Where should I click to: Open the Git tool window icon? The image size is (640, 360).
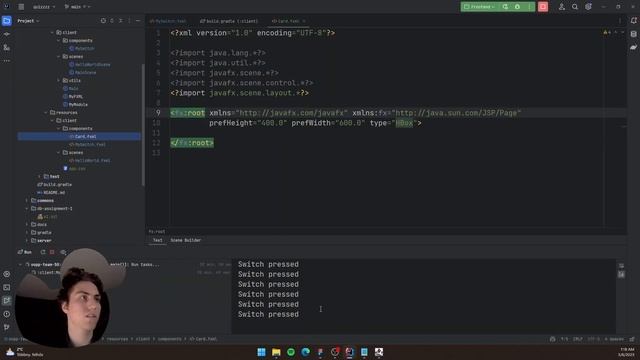pos(7,327)
